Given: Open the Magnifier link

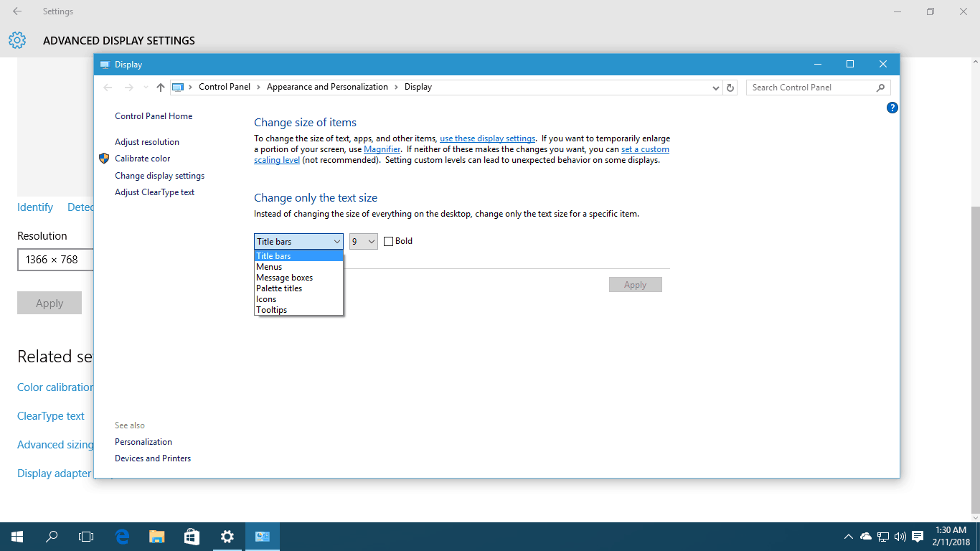Looking at the screenshot, I should tap(382, 149).
